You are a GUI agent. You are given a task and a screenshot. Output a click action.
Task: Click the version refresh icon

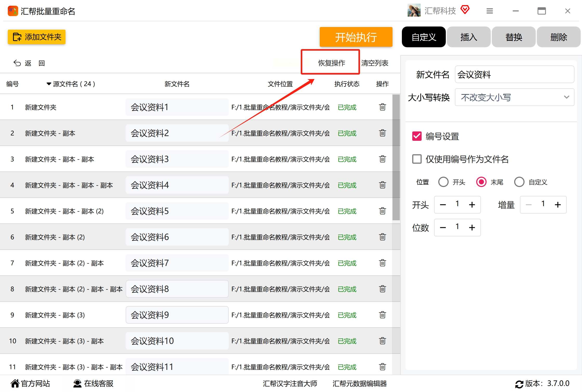(519, 384)
